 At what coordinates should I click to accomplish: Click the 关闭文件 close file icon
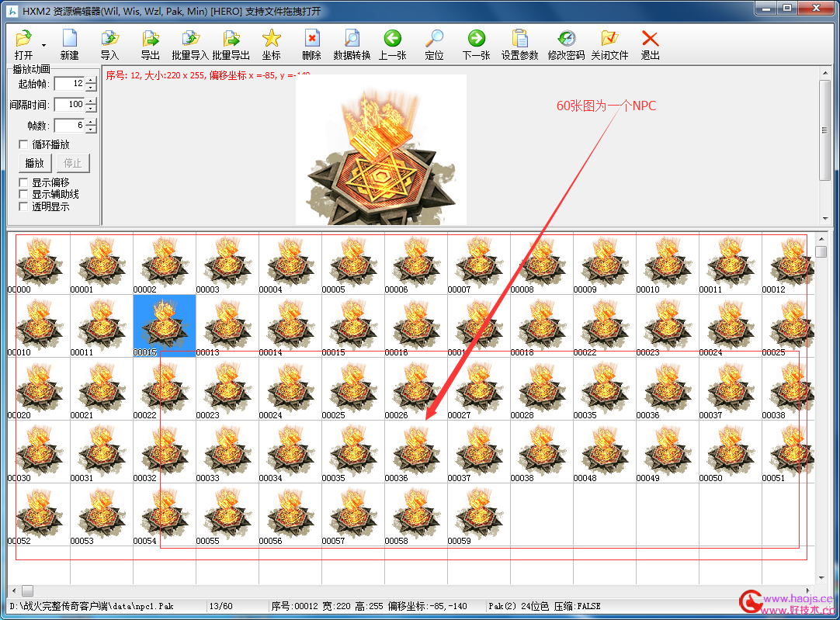[609, 39]
